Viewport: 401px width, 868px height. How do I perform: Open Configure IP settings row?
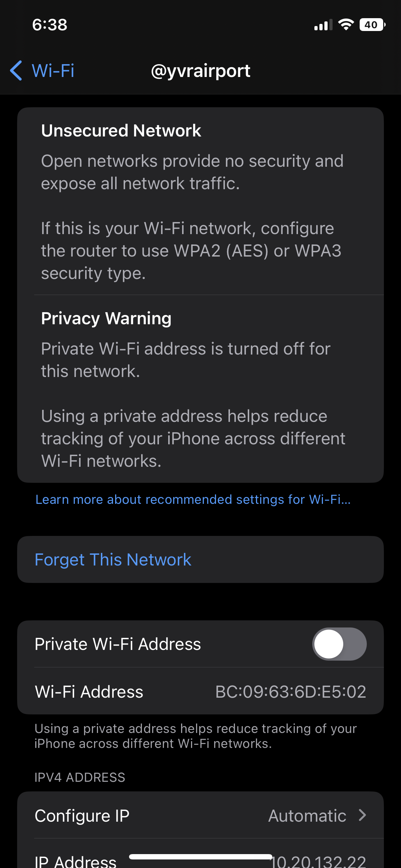[x=200, y=815]
